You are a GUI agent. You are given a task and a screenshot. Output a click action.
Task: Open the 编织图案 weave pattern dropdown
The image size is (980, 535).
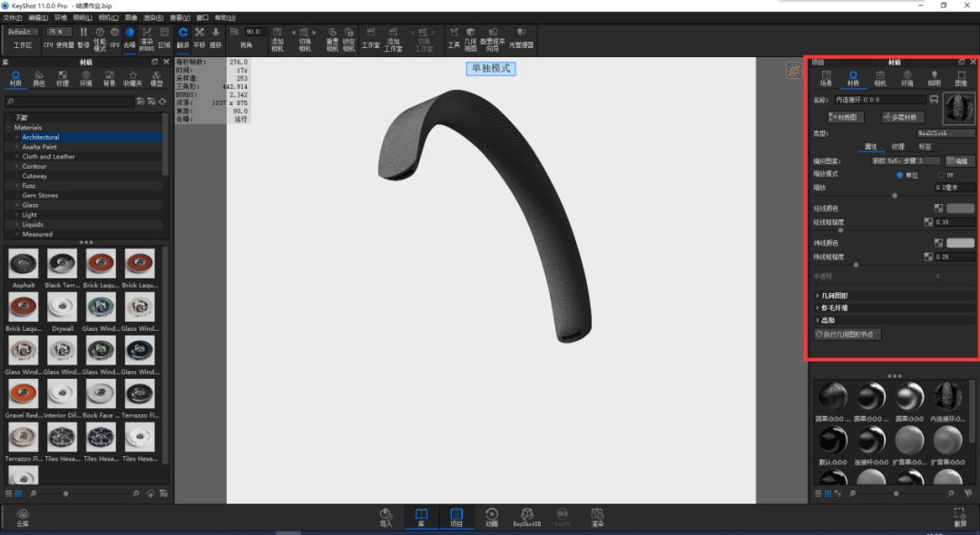pos(906,161)
